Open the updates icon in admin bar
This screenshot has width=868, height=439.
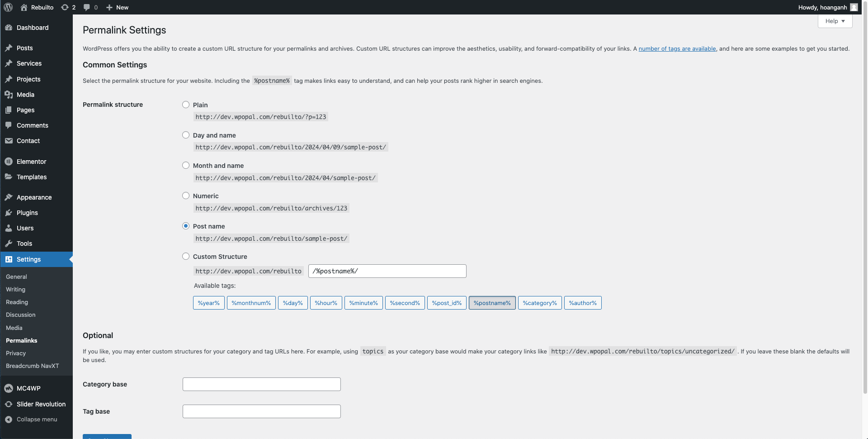(65, 7)
